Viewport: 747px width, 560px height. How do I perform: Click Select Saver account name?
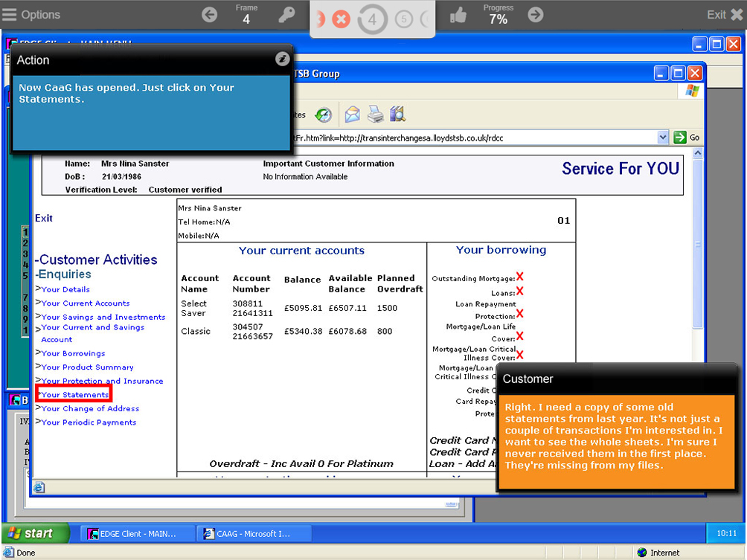click(193, 308)
